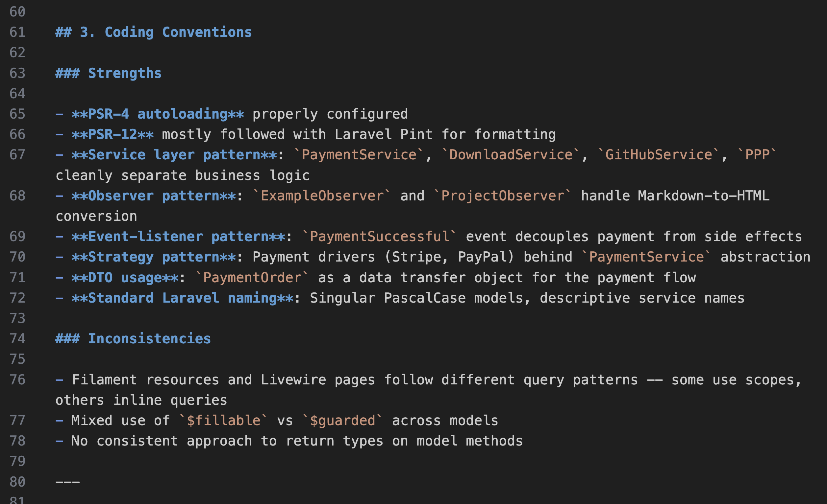This screenshot has height=504, width=827.
Task: Click the `$fillable` inline code
Action: pos(223,421)
